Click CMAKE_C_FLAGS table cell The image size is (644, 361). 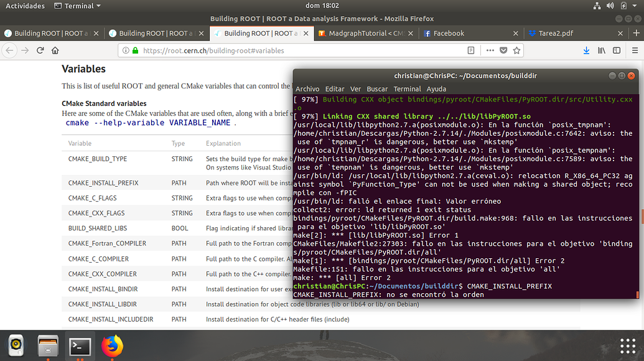(93, 198)
